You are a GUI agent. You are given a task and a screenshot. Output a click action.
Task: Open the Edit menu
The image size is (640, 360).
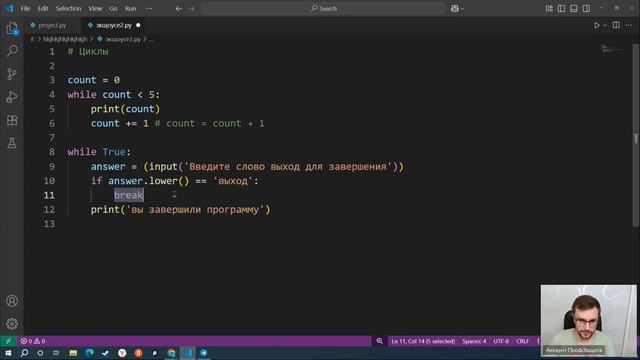coord(43,9)
